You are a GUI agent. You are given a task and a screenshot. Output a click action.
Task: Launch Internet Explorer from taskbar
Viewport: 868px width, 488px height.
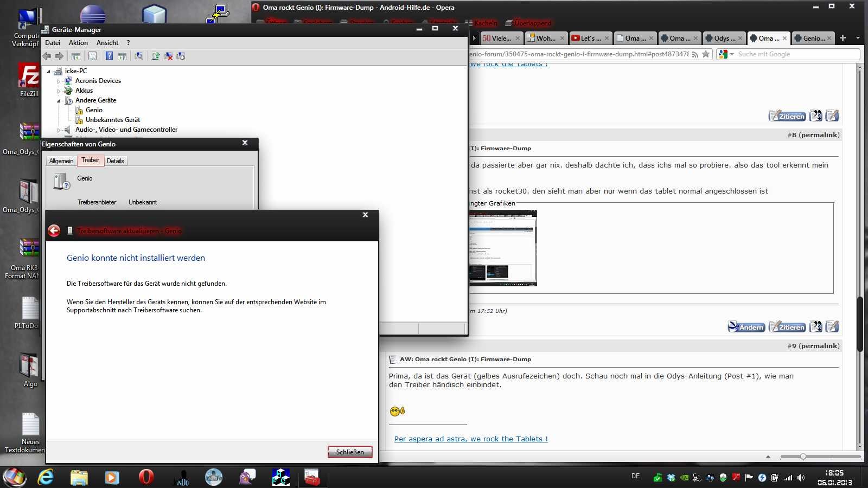click(x=46, y=477)
